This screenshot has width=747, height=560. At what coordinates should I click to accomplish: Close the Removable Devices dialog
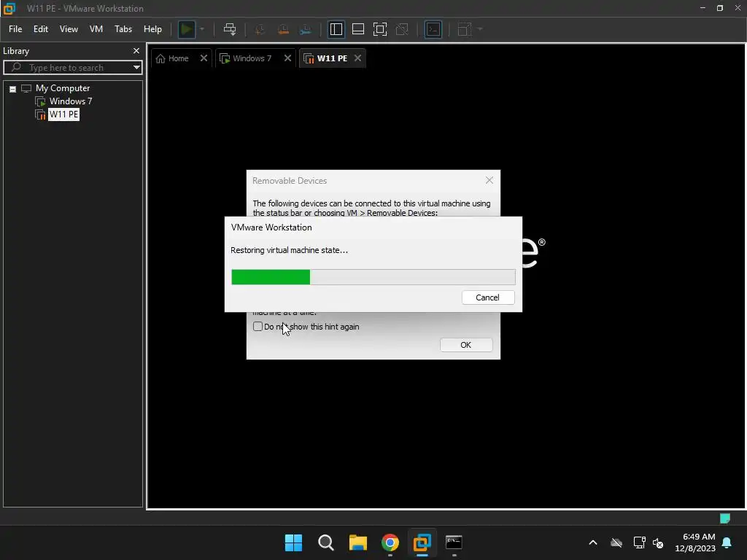pyautogui.click(x=489, y=181)
